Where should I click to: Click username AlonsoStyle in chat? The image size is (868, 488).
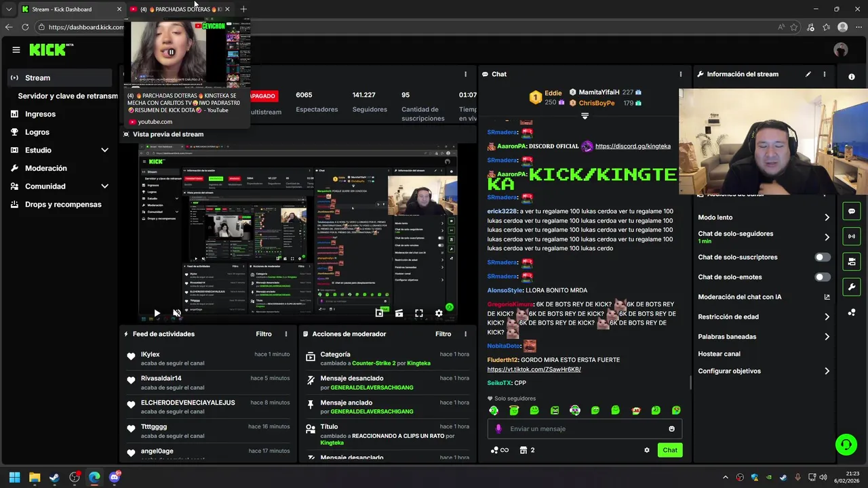pos(505,290)
